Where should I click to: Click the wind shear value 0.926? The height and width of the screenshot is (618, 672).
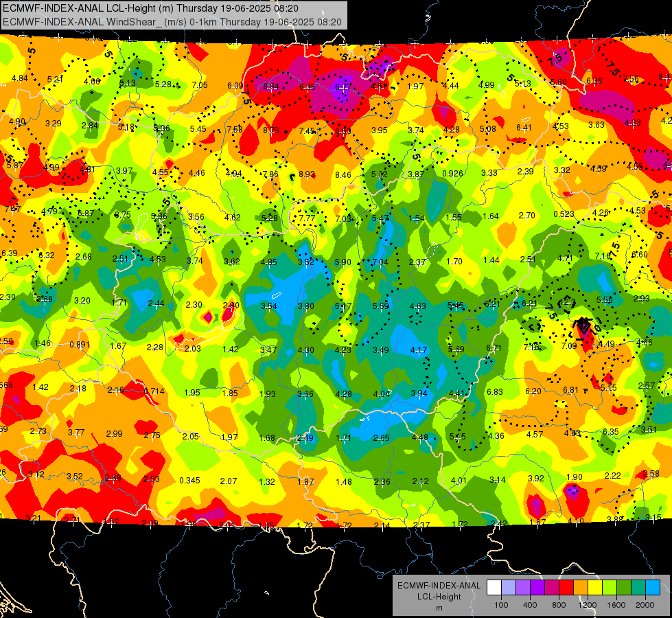452,174
